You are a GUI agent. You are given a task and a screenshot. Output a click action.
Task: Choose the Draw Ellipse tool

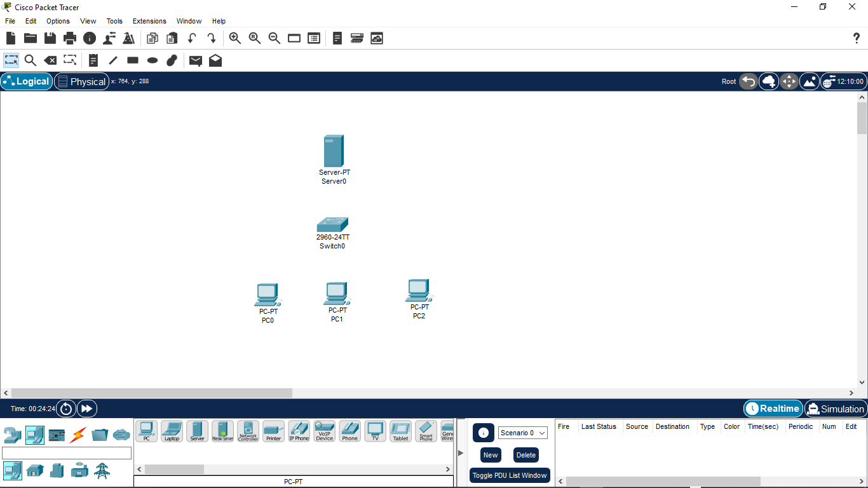[153, 60]
